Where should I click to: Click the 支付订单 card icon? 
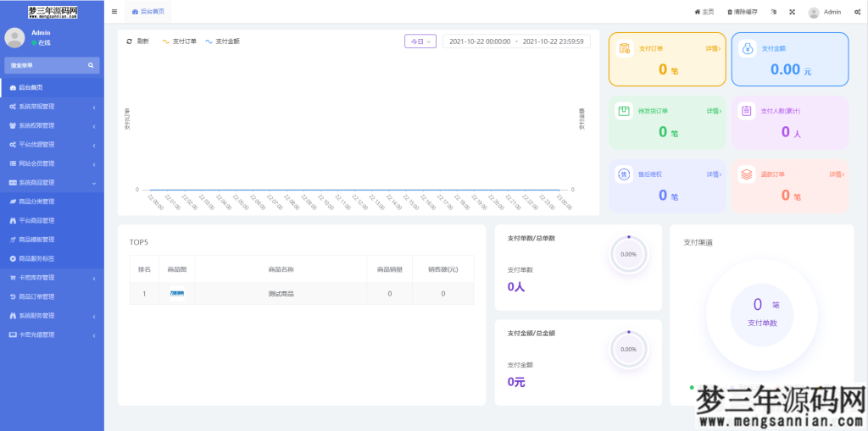(625, 48)
